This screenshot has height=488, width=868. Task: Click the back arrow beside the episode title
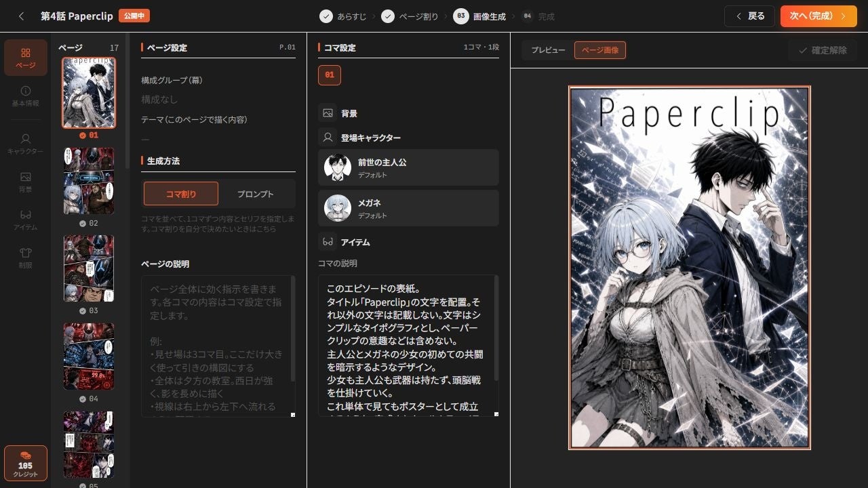tap(22, 16)
